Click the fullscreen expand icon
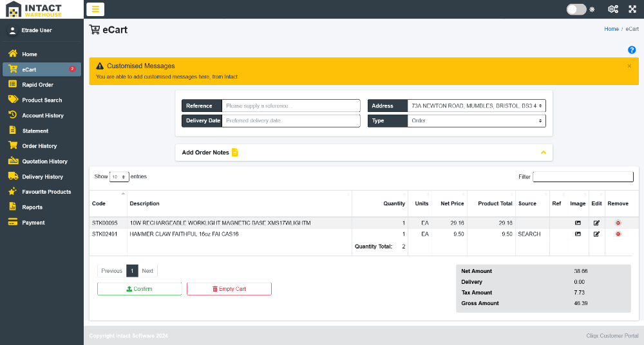 [x=632, y=9]
